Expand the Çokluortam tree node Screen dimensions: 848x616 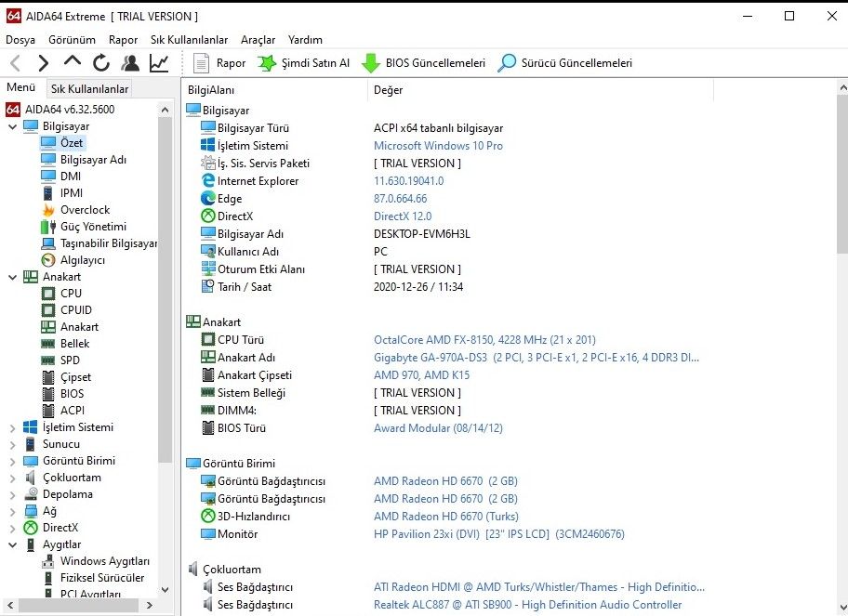point(13,478)
